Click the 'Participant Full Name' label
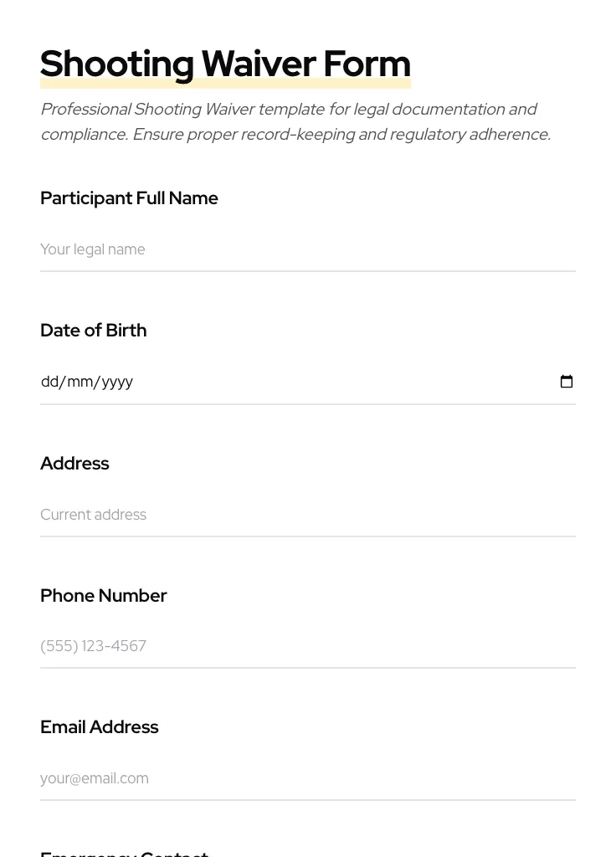Image resolution: width=616 pixels, height=857 pixels. pyautogui.click(x=129, y=198)
